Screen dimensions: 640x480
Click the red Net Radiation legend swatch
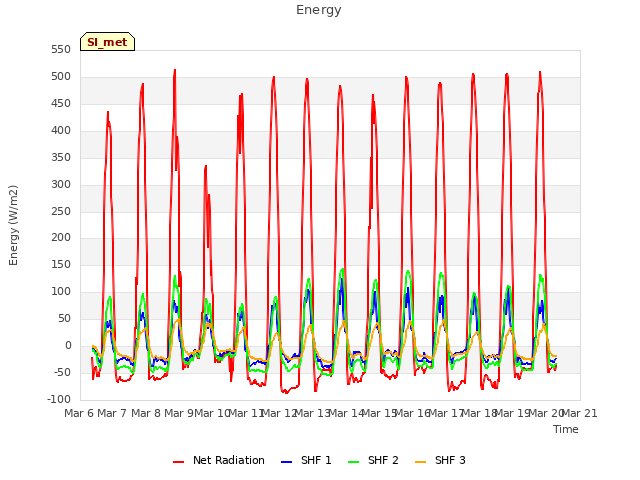(178, 462)
